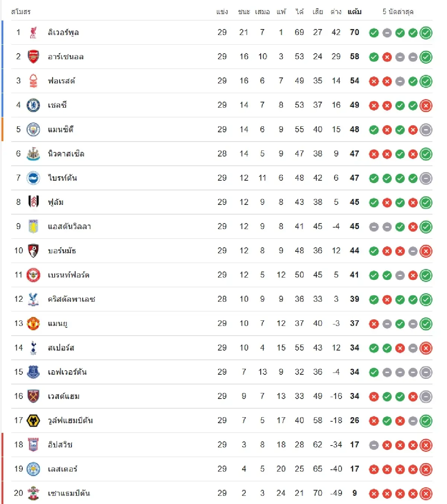447x504 pixels.
Task: Click the Liverpool club crest
Action: pyautogui.click(x=33, y=32)
